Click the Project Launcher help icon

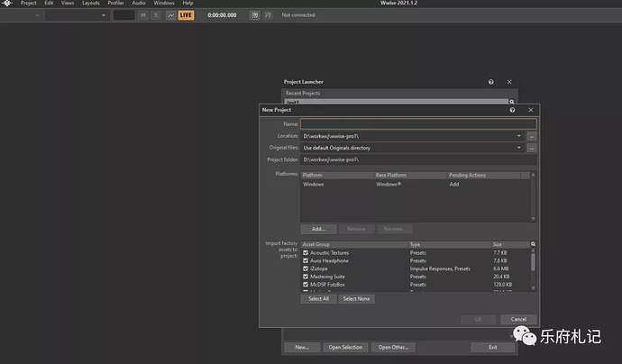(491, 81)
